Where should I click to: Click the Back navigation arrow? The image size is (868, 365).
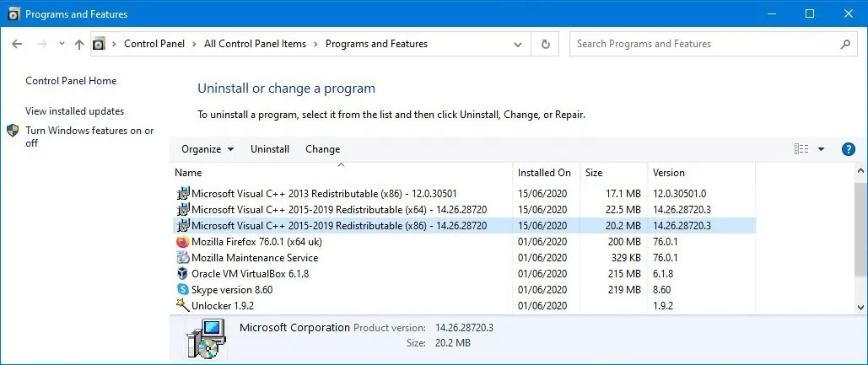17,44
